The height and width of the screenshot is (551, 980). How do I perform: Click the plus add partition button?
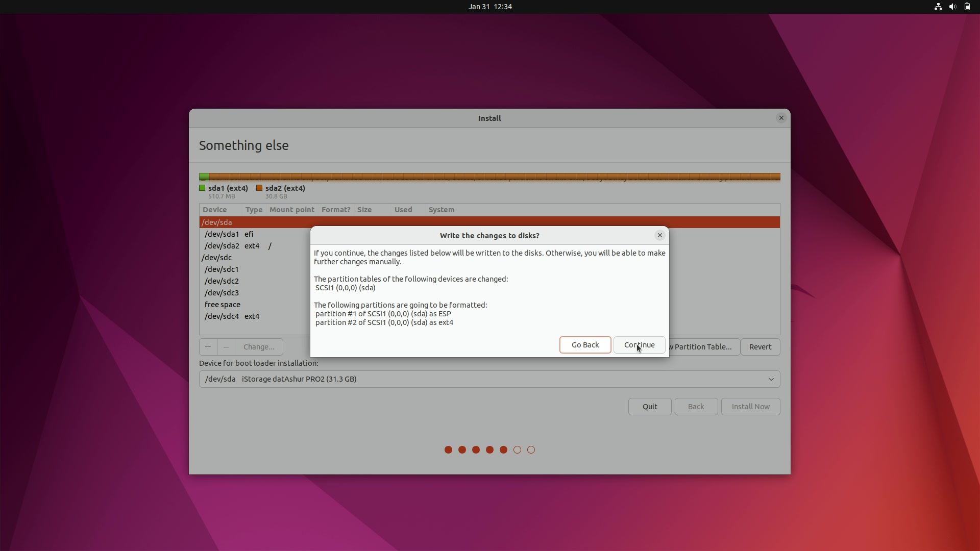(208, 347)
